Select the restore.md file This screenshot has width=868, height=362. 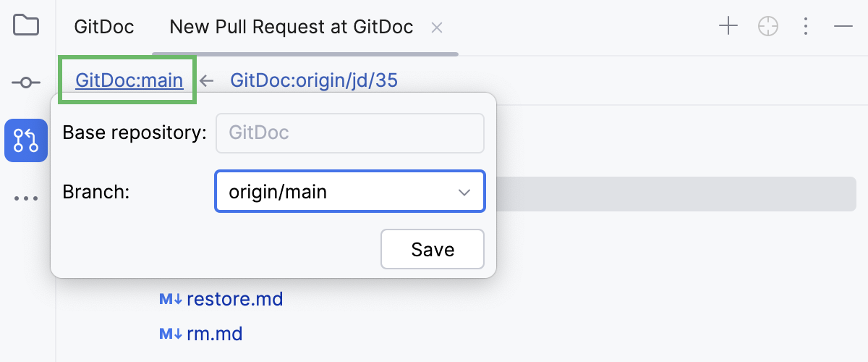(234, 298)
